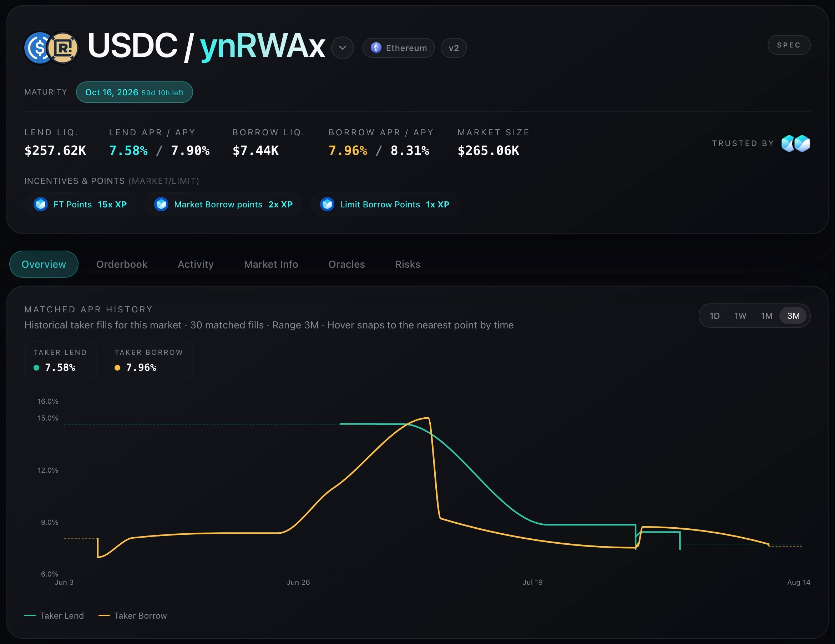The image size is (835, 644).
Task: Toggle the Taker Borrow legend entry
Action: pyautogui.click(x=133, y=615)
